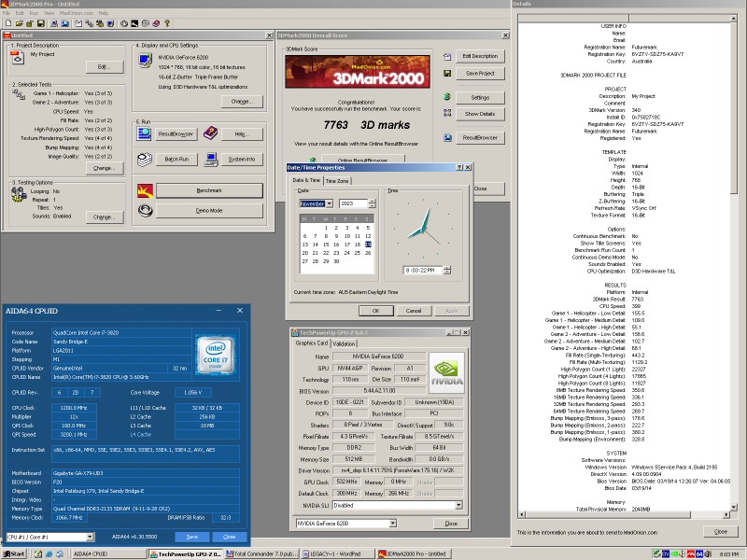Select day 26 in the calendar
This screenshot has height=560, width=747.
[x=368, y=253]
